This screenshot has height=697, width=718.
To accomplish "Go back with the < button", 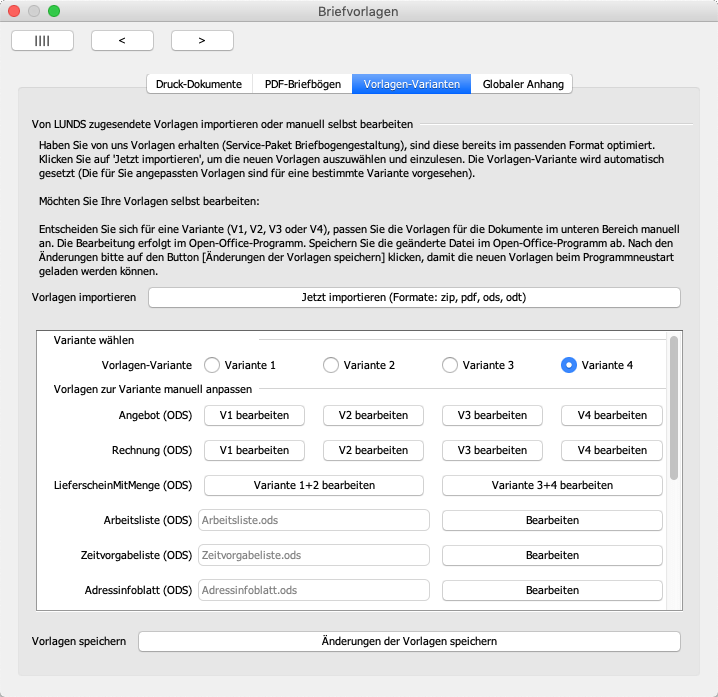I will click(x=122, y=41).
